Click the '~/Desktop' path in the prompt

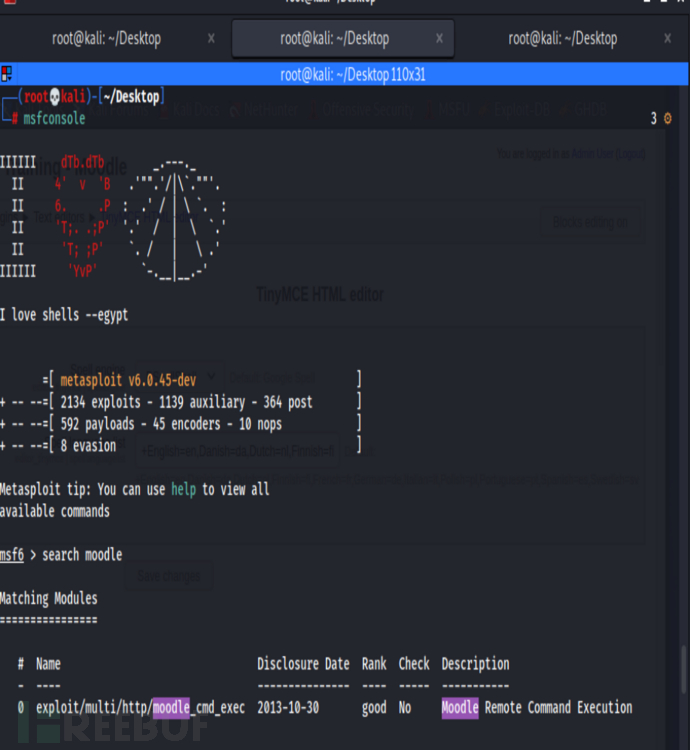click(x=131, y=97)
